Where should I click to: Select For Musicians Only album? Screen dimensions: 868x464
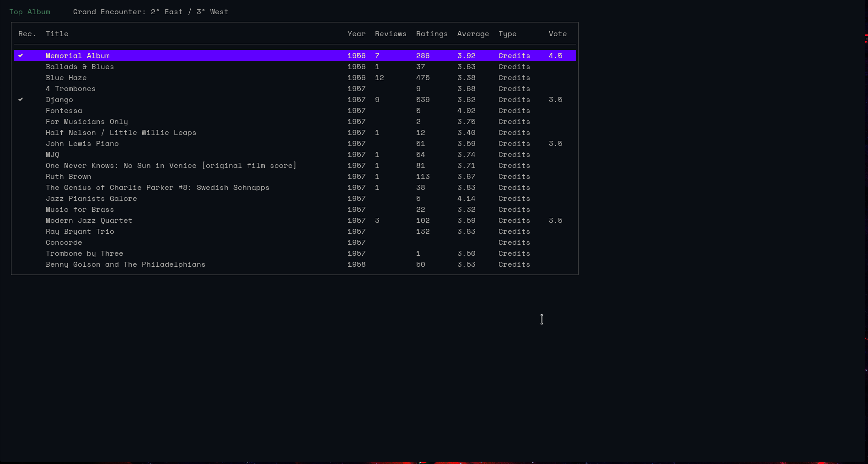pos(87,122)
